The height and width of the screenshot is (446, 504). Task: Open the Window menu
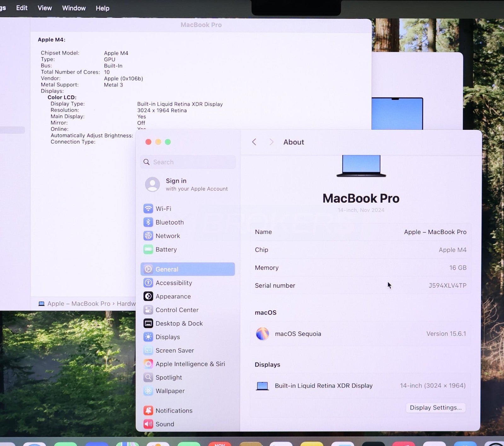pos(74,8)
